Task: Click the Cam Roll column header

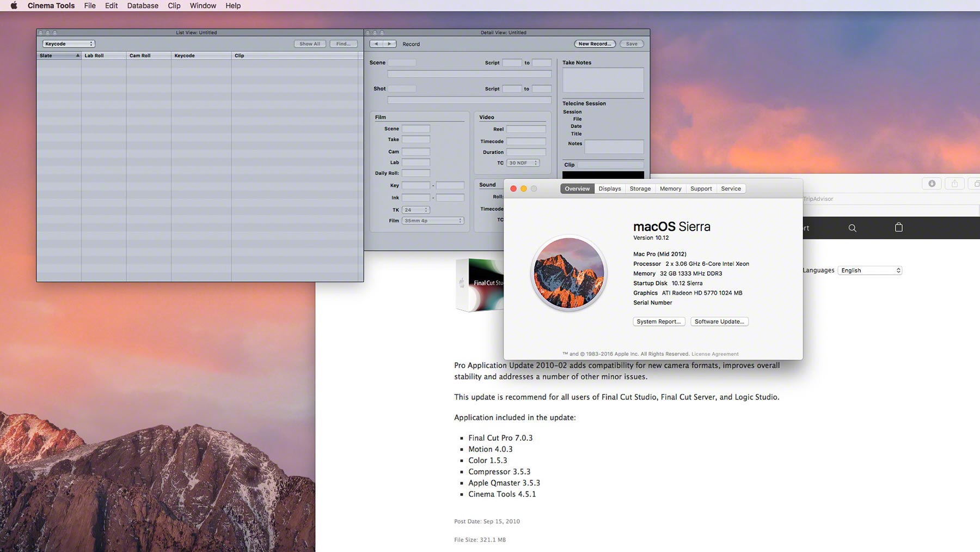Action: coord(149,56)
